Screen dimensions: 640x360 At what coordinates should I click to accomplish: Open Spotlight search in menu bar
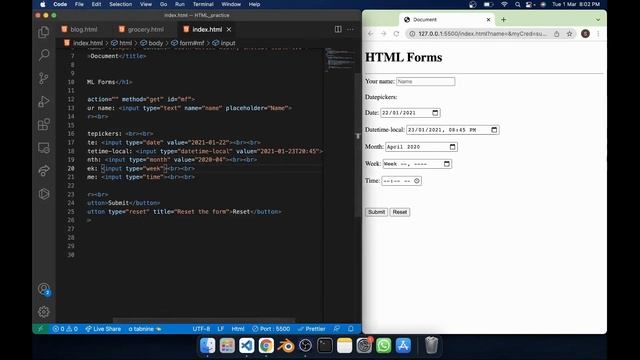(518, 4)
